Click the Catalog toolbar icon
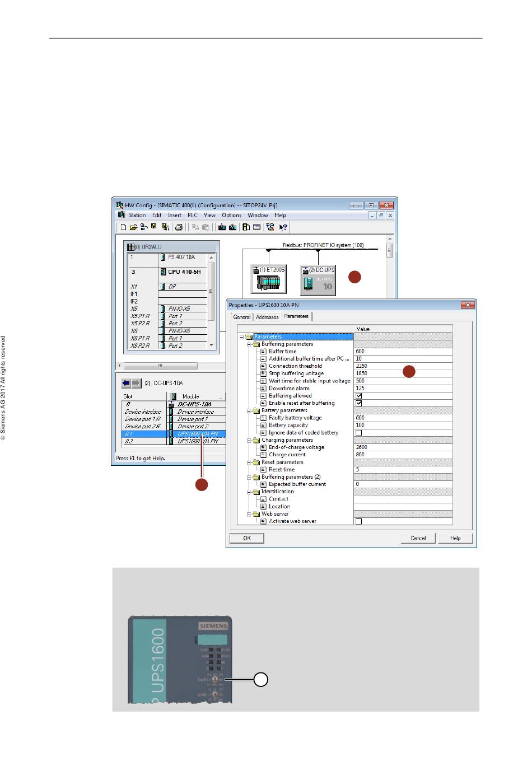Image resolution: width=532 pixels, height=776 pixels. [x=246, y=227]
